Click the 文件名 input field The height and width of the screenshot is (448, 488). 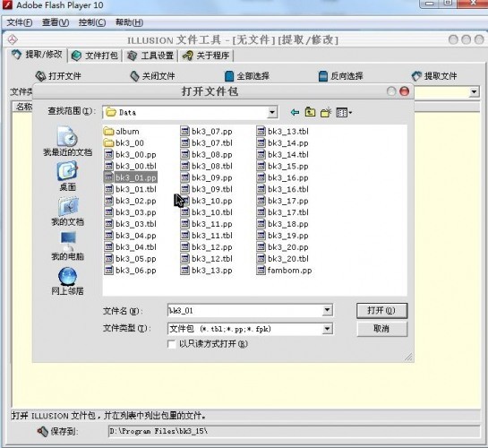coord(245,310)
